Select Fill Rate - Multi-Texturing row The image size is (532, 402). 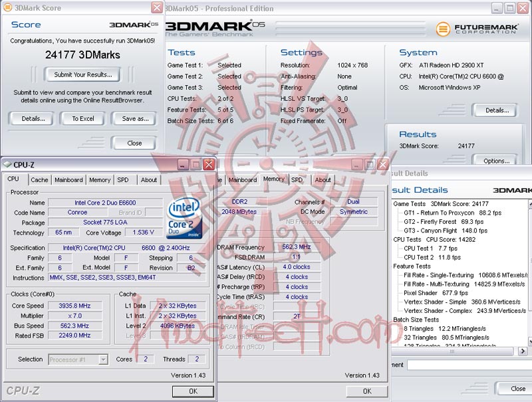coord(464,284)
